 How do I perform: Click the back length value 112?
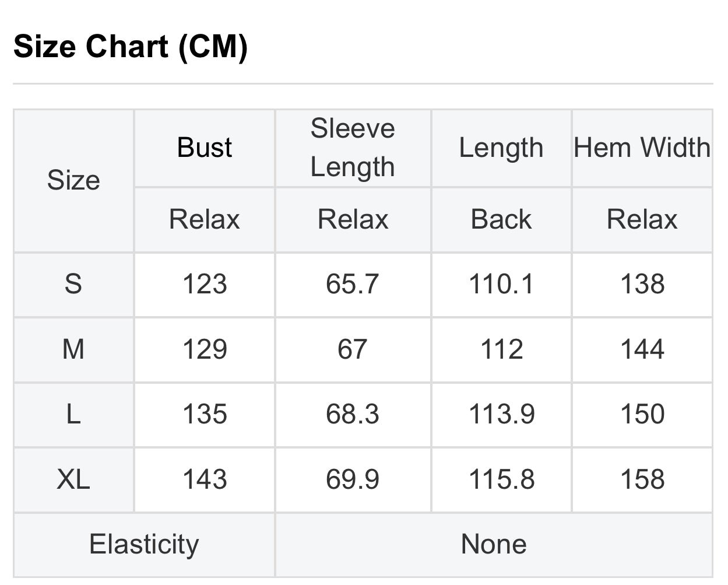click(x=501, y=349)
